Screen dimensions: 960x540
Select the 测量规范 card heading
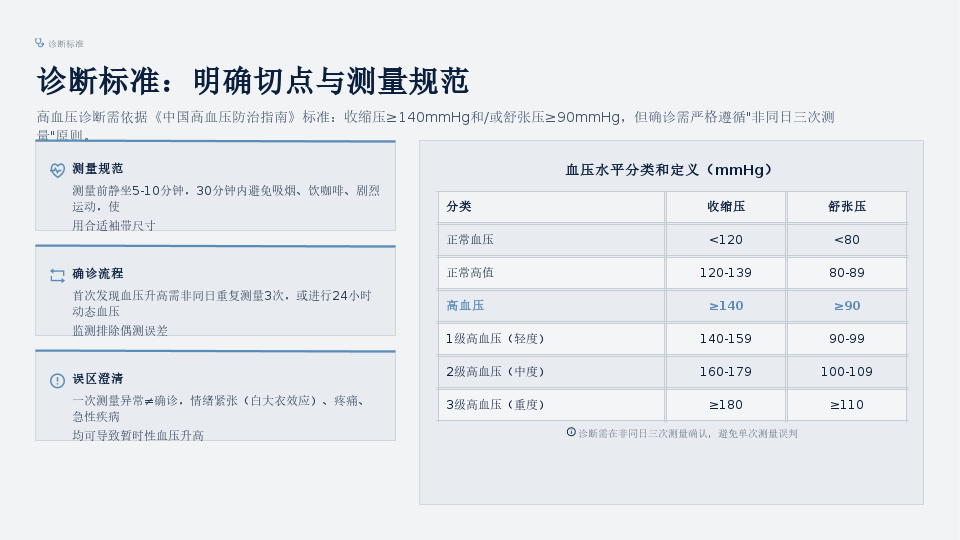click(x=98, y=168)
